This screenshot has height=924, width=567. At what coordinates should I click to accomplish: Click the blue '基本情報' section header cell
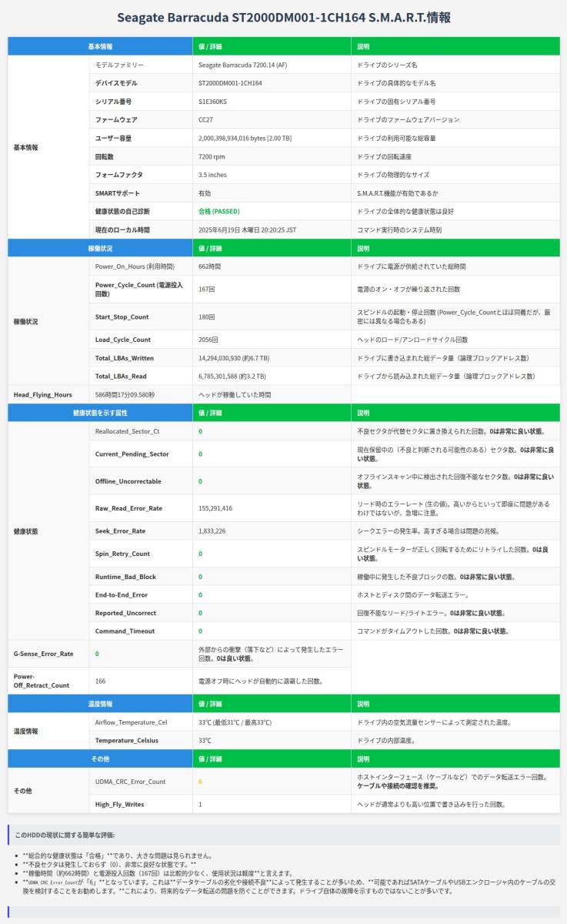100,47
